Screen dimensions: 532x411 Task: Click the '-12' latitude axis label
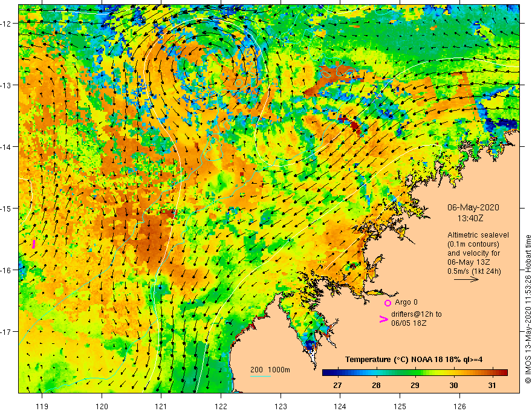(x=7, y=24)
